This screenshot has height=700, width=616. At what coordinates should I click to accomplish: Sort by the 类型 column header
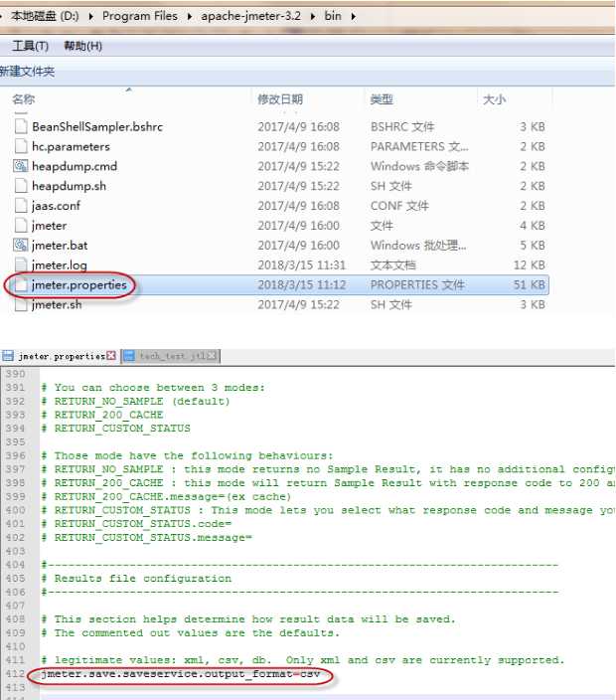click(x=382, y=99)
